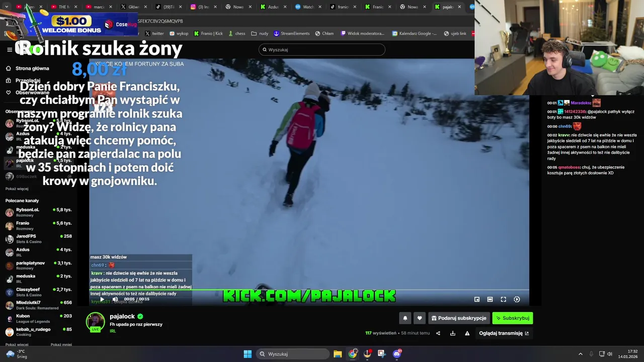Enter fullscreen on the video player
Image resolution: width=644 pixels, height=362 pixels.
coord(503,299)
